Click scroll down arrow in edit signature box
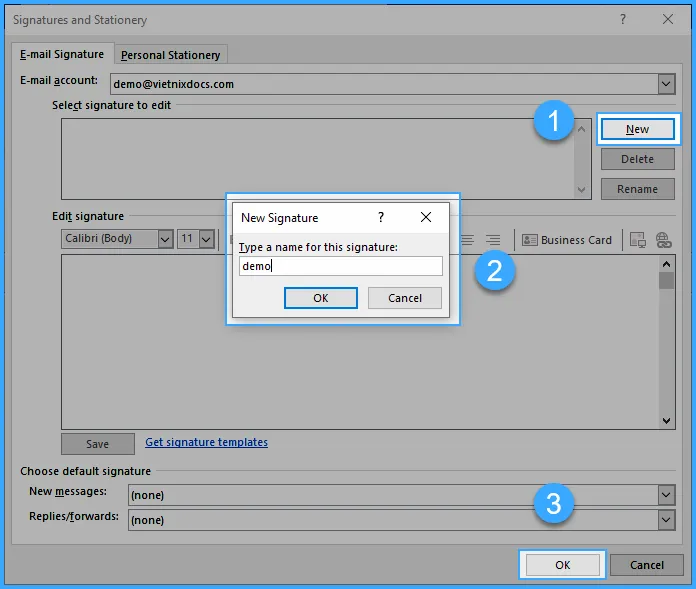Viewport: 696px width, 589px height. click(x=667, y=422)
